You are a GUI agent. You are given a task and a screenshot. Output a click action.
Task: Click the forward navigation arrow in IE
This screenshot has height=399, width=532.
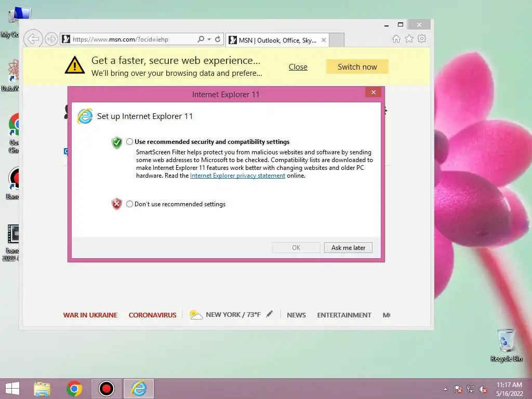tap(51, 39)
